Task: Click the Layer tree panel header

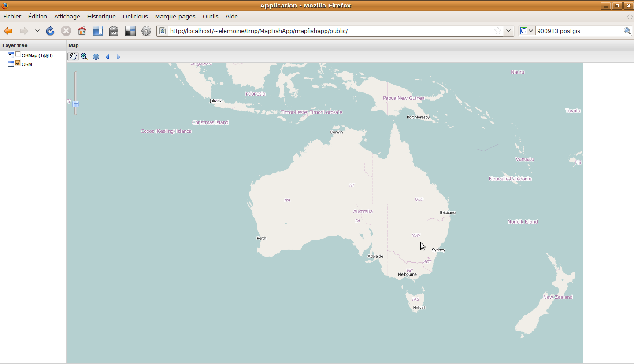Action: point(33,45)
